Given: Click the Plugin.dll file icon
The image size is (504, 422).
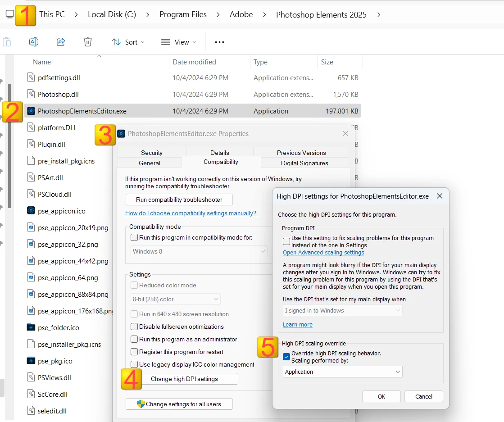Looking at the screenshot, I should 31,144.
